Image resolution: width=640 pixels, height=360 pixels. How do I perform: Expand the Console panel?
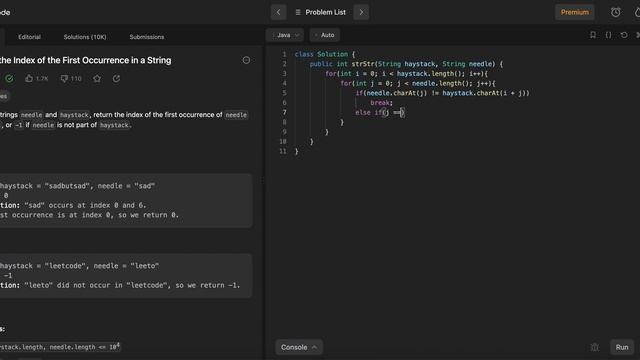coord(299,347)
